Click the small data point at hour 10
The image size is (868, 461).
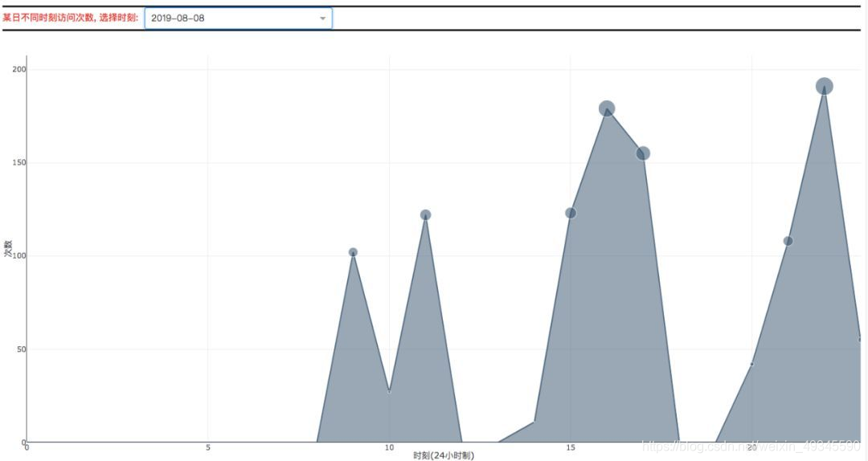[389, 392]
